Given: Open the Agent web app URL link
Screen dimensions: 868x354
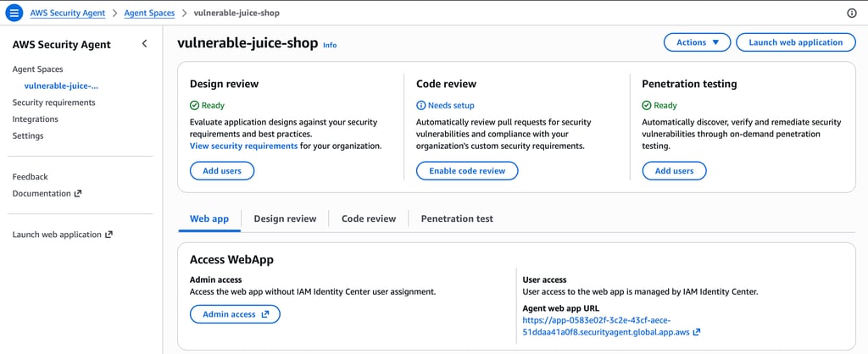Looking at the screenshot, I should tap(609, 326).
